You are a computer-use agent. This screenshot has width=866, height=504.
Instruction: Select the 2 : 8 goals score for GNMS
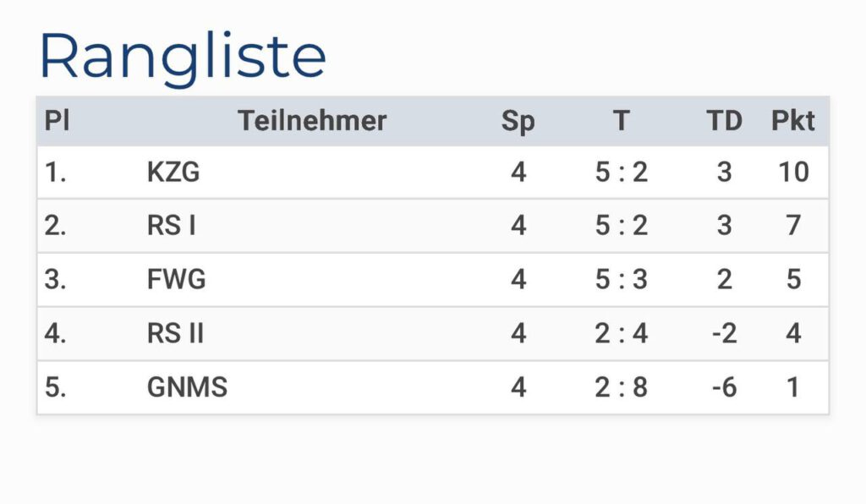622,387
